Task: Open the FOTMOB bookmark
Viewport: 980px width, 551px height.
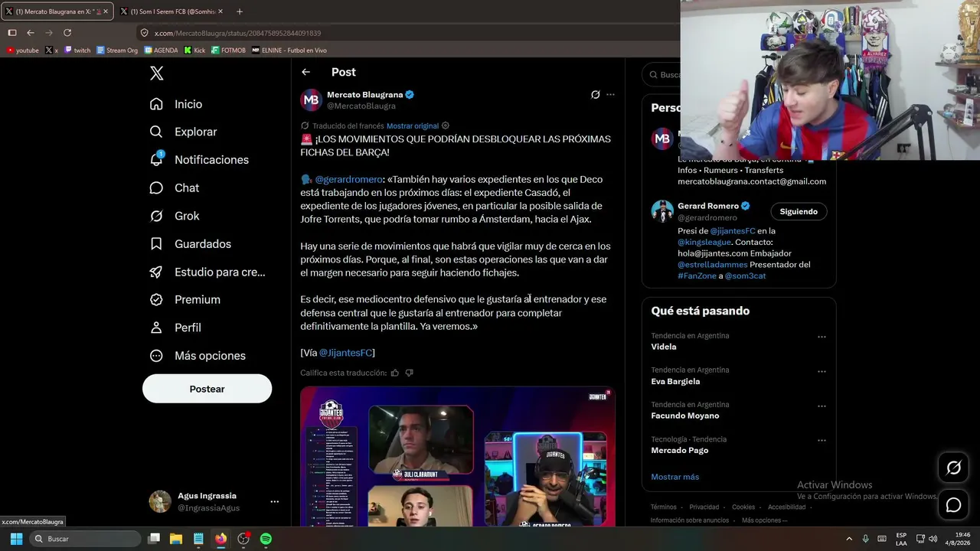Action: [x=228, y=51]
